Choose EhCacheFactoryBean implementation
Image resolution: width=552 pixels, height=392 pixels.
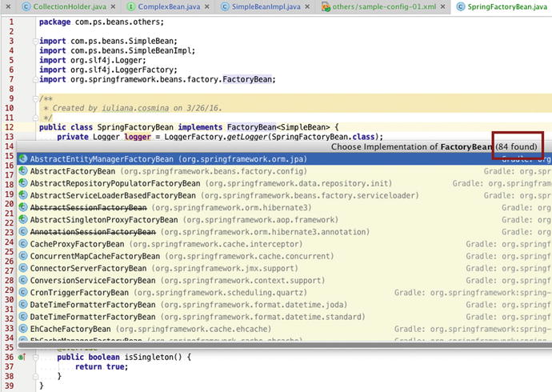pos(285,329)
